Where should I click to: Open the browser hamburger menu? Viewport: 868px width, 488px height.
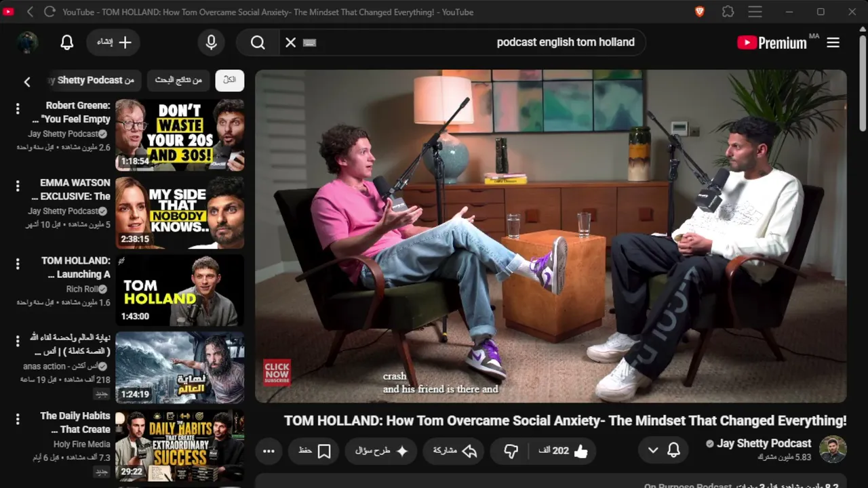click(x=755, y=12)
